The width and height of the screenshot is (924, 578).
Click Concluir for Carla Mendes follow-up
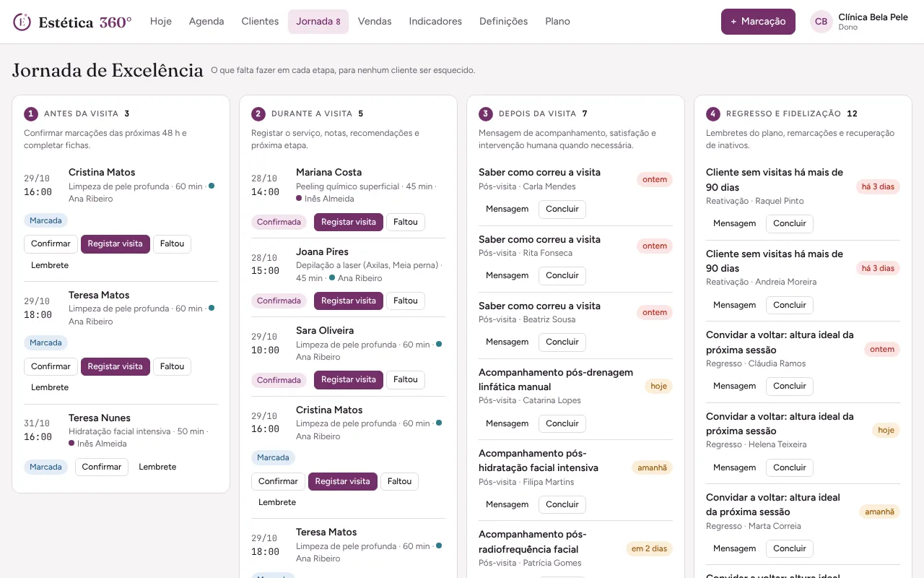point(562,210)
